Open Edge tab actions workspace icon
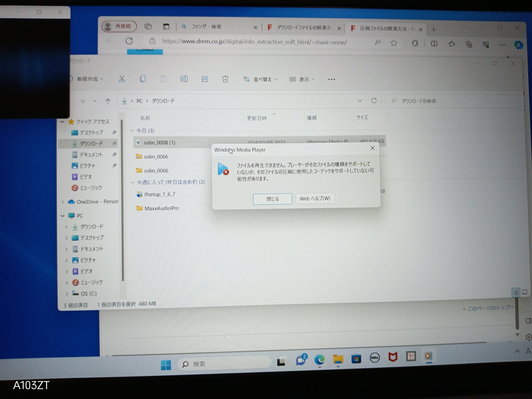This screenshot has width=532, height=399. click(x=148, y=26)
